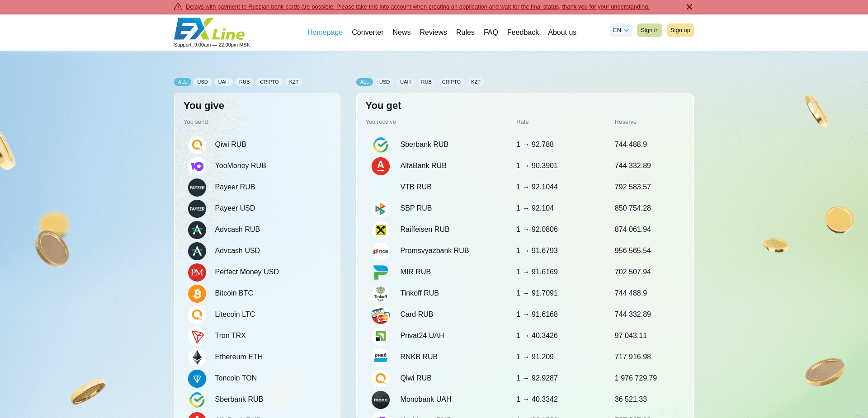The height and width of the screenshot is (418, 868).
Task: Activate the ALL filter in You give panel
Action: click(183, 82)
